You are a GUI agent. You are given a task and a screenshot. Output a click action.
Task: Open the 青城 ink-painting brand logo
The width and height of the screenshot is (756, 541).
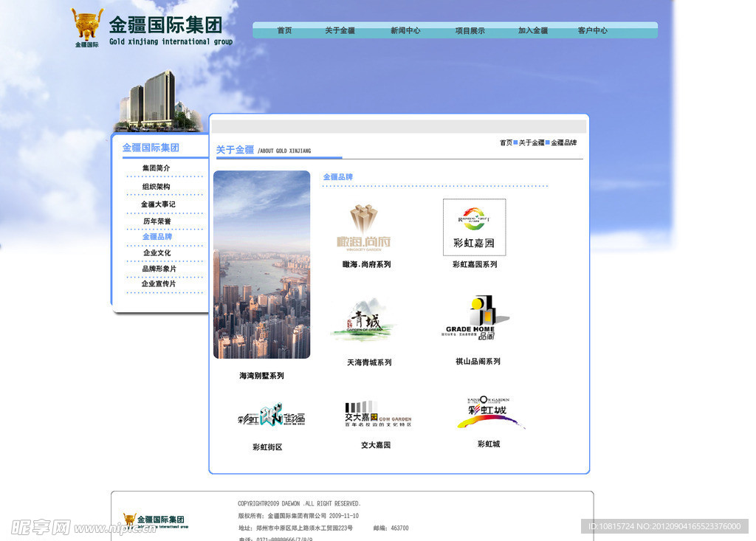pos(363,319)
